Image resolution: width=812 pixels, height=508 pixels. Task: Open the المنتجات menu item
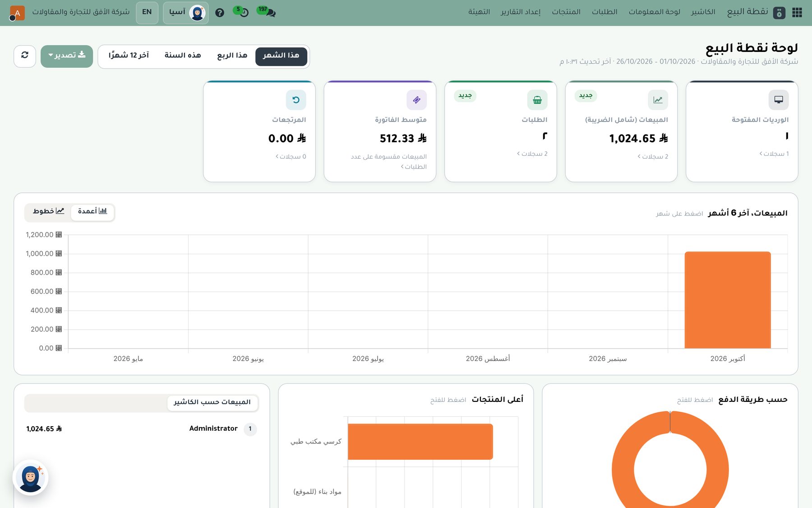tap(566, 12)
